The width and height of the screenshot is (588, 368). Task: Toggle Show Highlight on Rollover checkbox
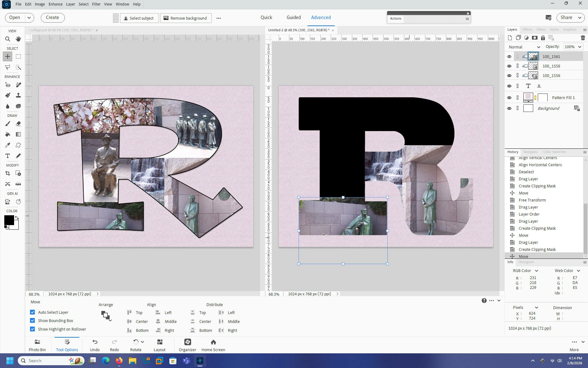[x=32, y=329]
